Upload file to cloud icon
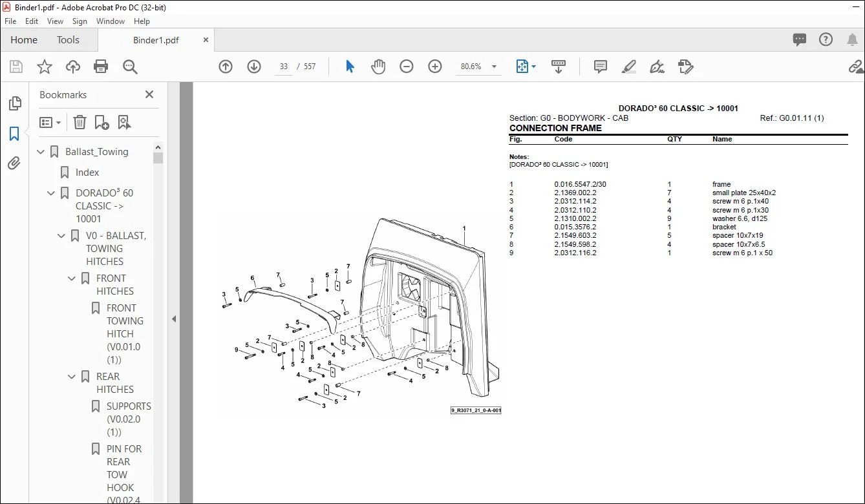Screen dimensions: 865x504 73,67
